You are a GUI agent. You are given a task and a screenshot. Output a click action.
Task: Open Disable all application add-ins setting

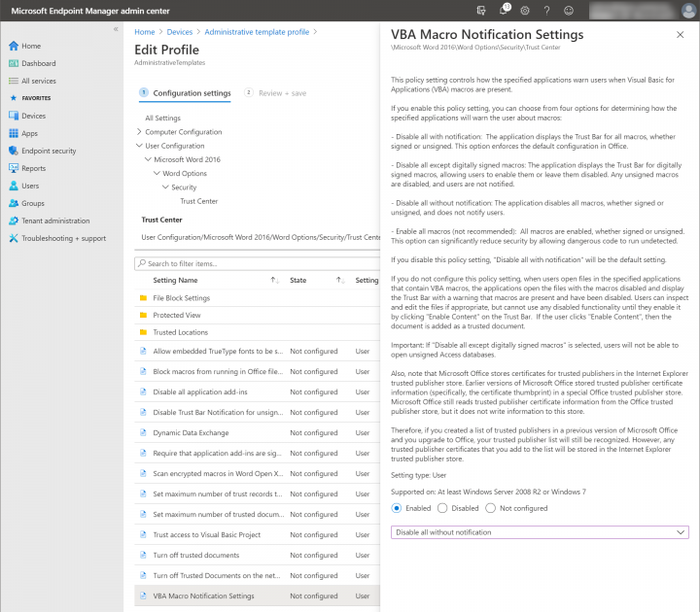[x=200, y=392]
